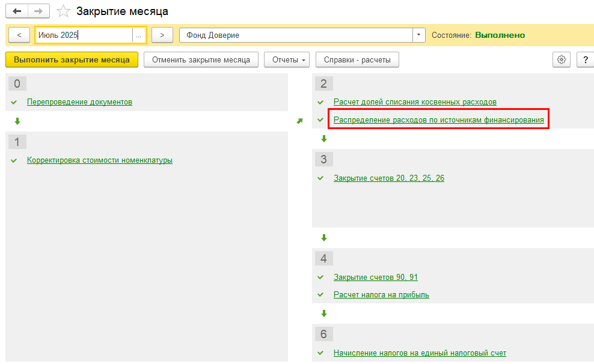594x364 pixels.
Task: Open settings via gear icon
Action: pyautogui.click(x=562, y=59)
